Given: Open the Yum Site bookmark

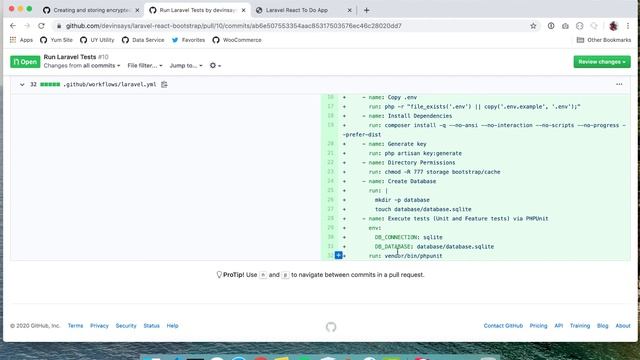Looking at the screenshot, I should click(x=56, y=40).
